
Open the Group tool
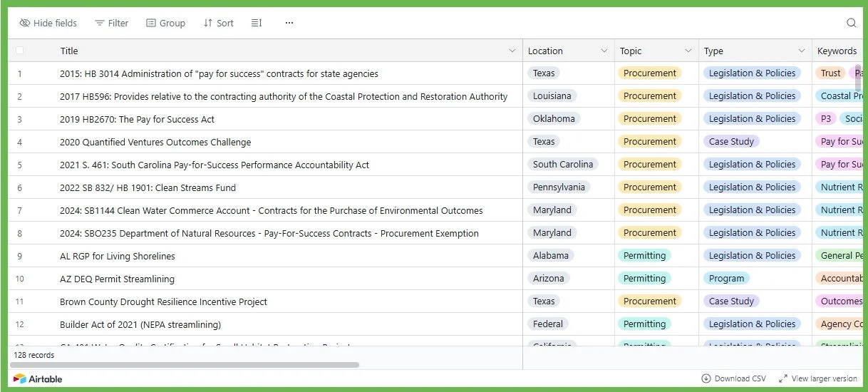pyautogui.click(x=165, y=23)
